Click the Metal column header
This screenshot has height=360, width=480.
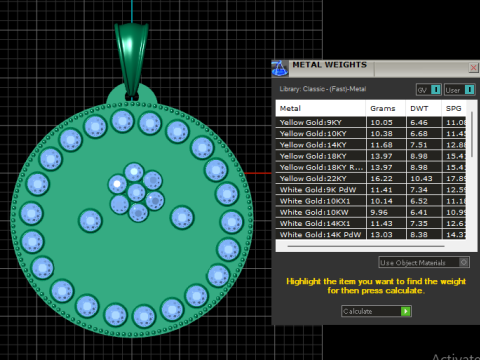(x=320, y=108)
